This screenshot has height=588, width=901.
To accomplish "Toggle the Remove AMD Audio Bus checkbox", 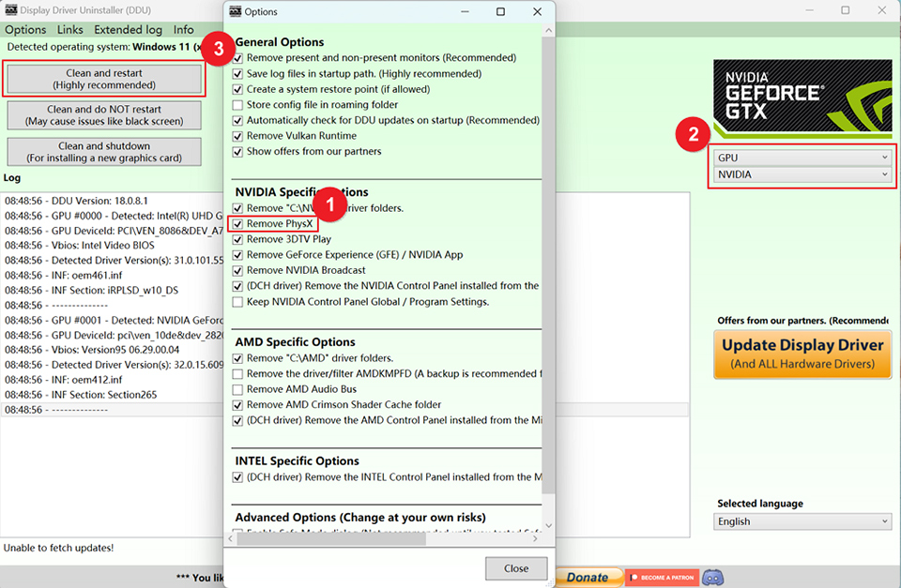I will (x=238, y=389).
